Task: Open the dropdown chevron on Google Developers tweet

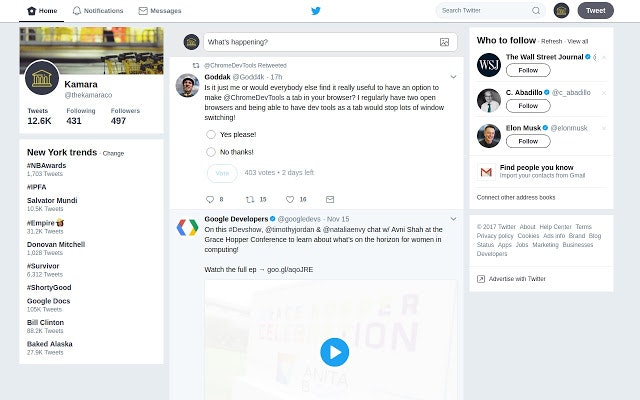Action: point(453,219)
